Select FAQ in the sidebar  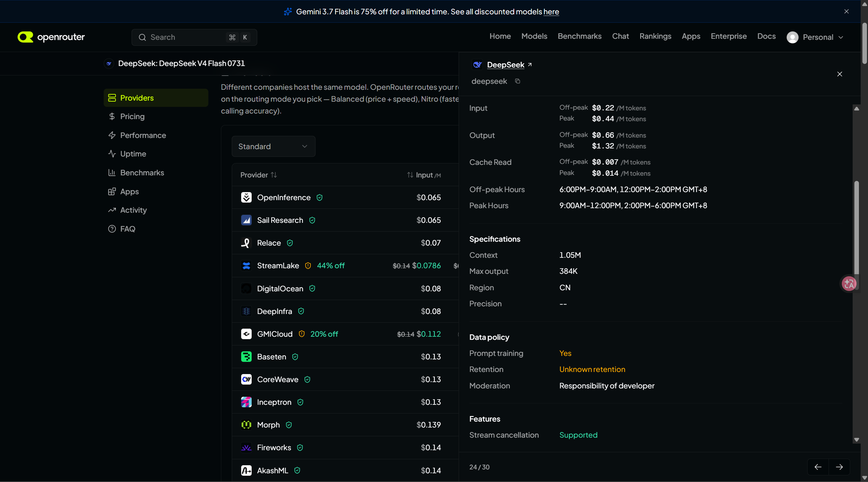(156, 229)
